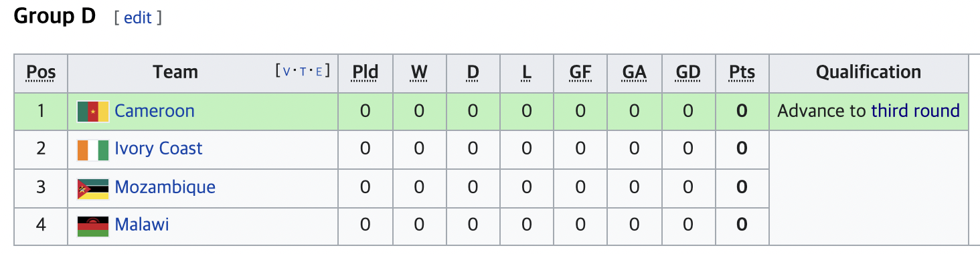Click the Pld column header

[x=365, y=72]
